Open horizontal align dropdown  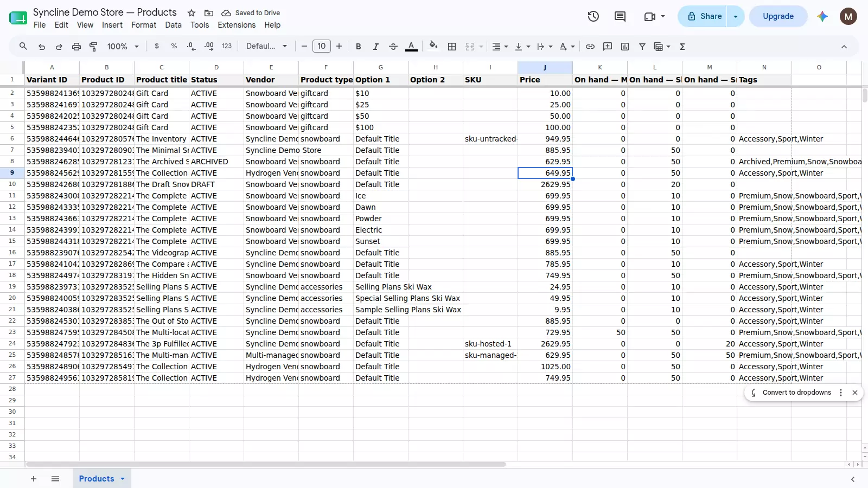[500, 47]
